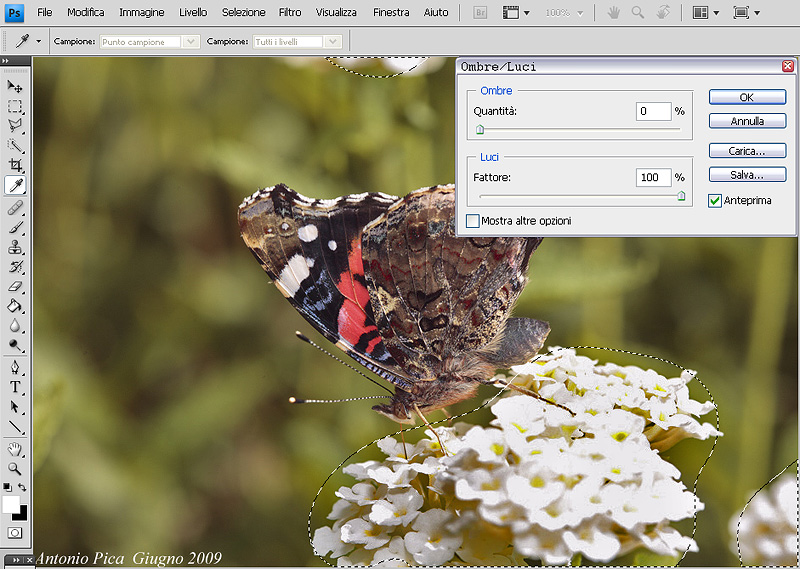Toggle the Anteprima preview checkbox
Image resolution: width=800 pixels, height=569 pixels.
point(714,200)
